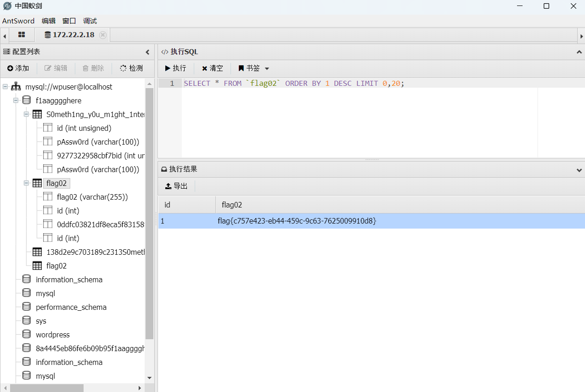Collapse the f1aagggghere database node
The image size is (585, 392).
tap(16, 101)
